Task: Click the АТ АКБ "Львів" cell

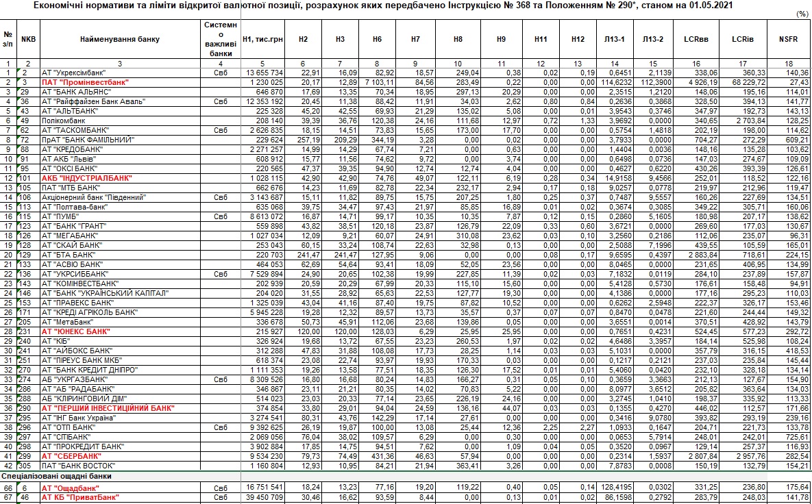Action: 120,159
